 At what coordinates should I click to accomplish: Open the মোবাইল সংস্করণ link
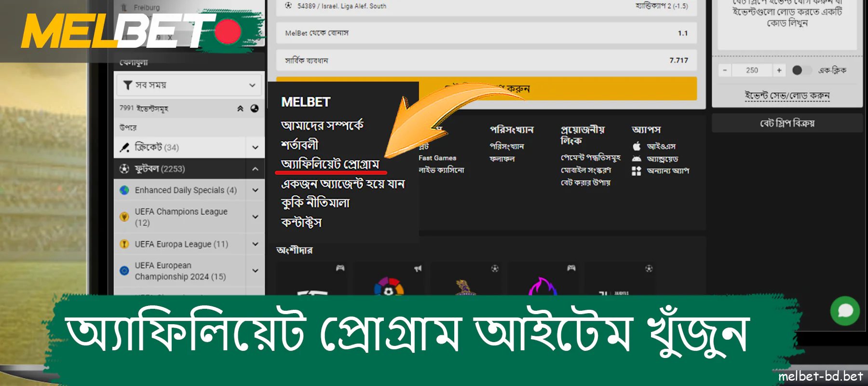[586, 170]
